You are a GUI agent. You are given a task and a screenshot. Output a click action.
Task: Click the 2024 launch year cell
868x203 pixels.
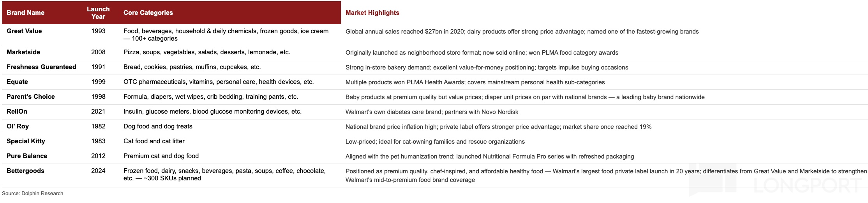tap(98, 171)
